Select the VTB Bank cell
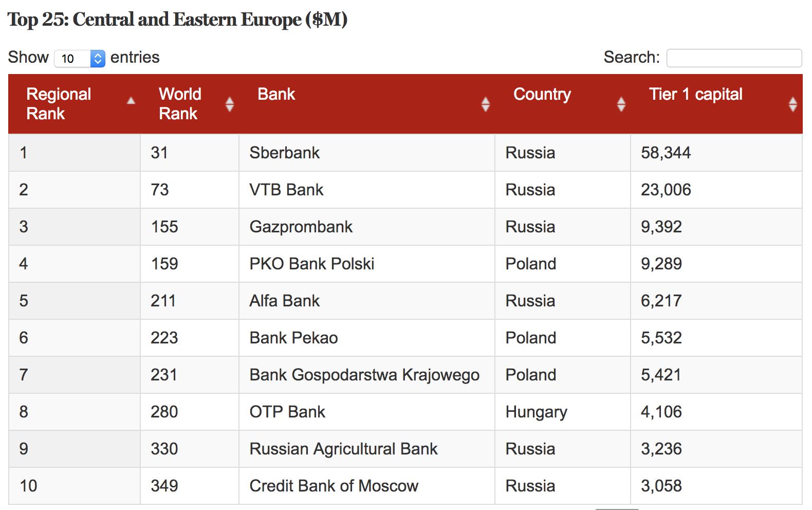This screenshot has height=510, width=812. [x=287, y=190]
